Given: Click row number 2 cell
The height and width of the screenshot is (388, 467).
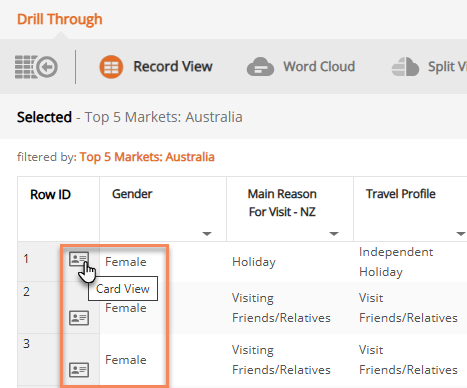Looking at the screenshot, I should click(26, 292).
